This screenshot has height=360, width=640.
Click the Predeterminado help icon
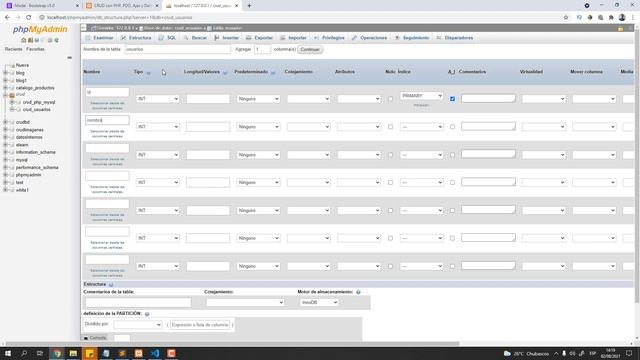coord(273,73)
